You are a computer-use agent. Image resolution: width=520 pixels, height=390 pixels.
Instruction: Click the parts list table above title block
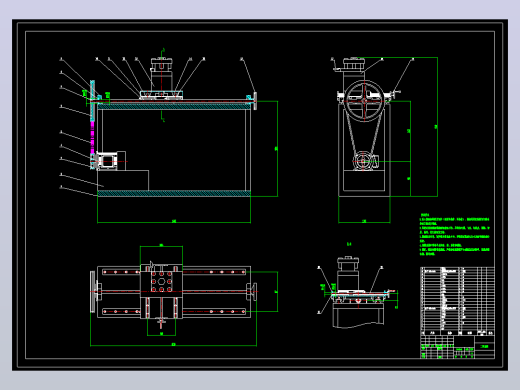[x=457, y=301]
